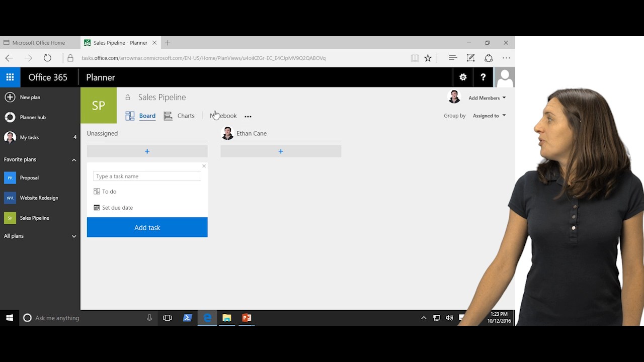Click the Planner header link

pyautogui.click(x=101, y=77)
